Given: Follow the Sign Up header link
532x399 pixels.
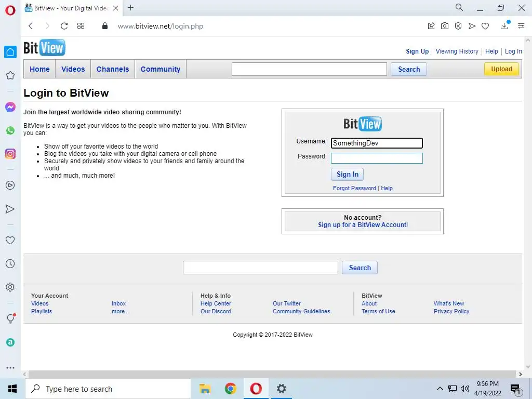Looking at the screenshot, I should 417,51.
